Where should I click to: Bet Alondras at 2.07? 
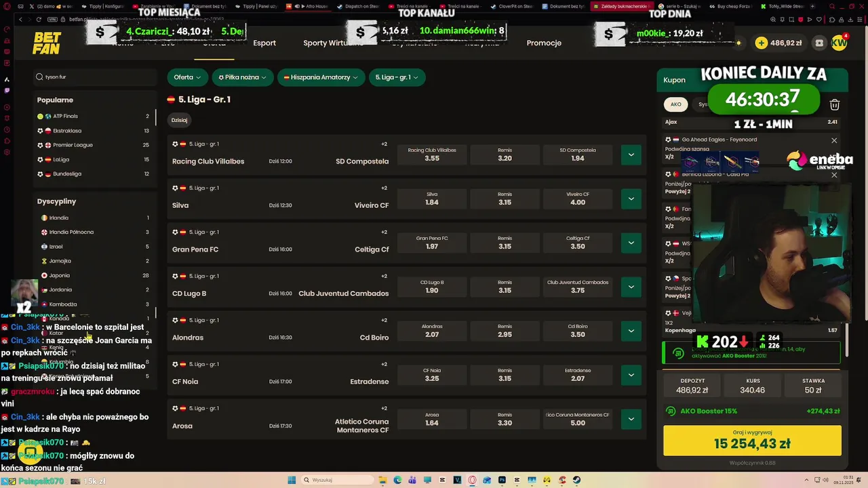(x=432, y=331)
